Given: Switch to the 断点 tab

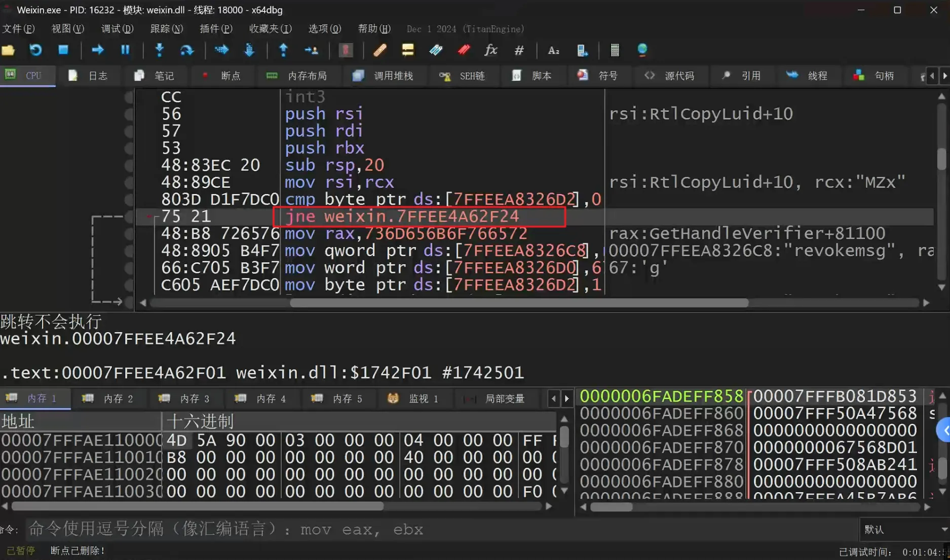Looking at the screenshot, I should click(x=222, y=76).
